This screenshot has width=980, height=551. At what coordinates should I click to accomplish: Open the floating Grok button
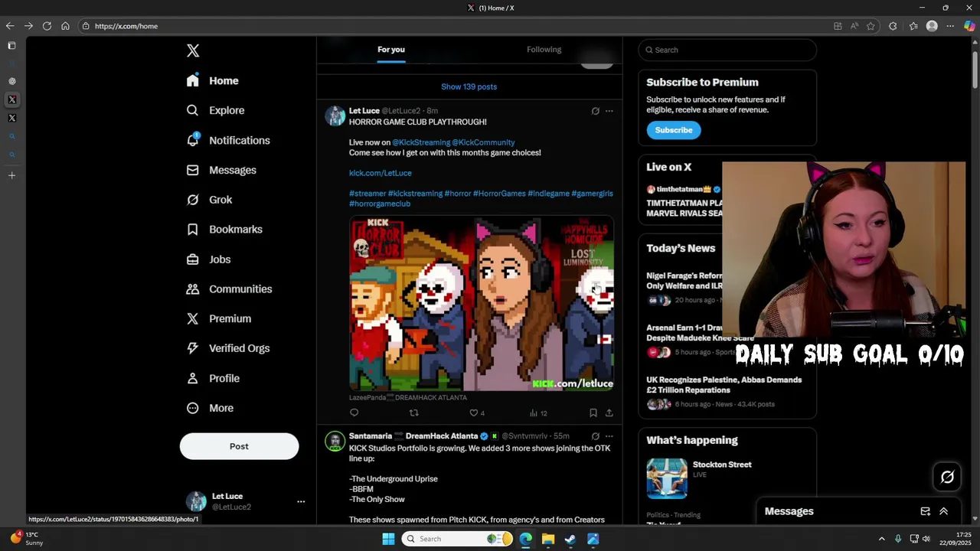coord(947,477)
